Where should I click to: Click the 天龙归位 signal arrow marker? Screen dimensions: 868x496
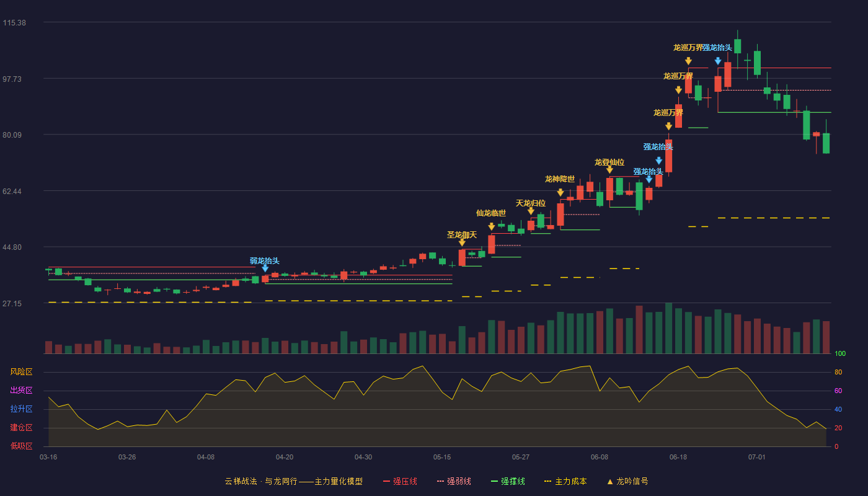531,211
